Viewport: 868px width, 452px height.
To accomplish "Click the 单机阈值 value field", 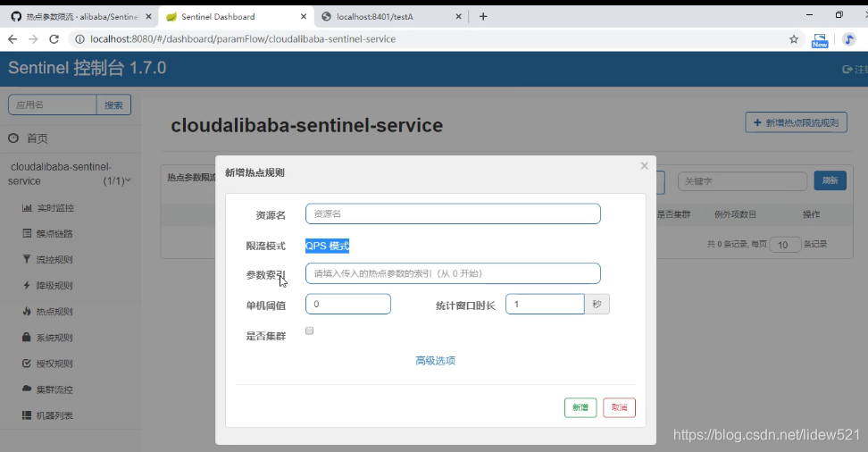I will 348,304.
